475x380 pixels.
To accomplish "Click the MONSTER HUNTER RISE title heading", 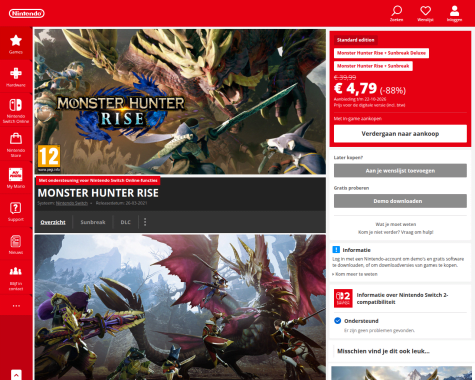I will pos(98,193).
